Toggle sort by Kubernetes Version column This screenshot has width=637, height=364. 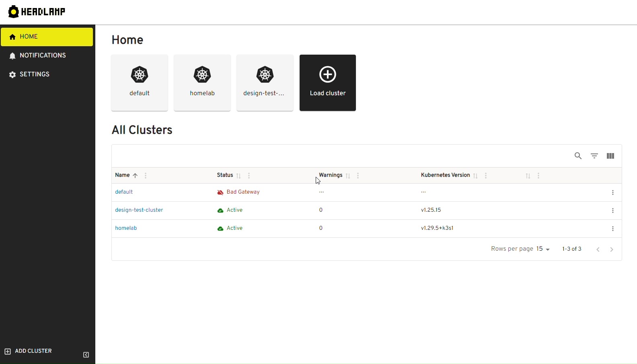point(476,176)
